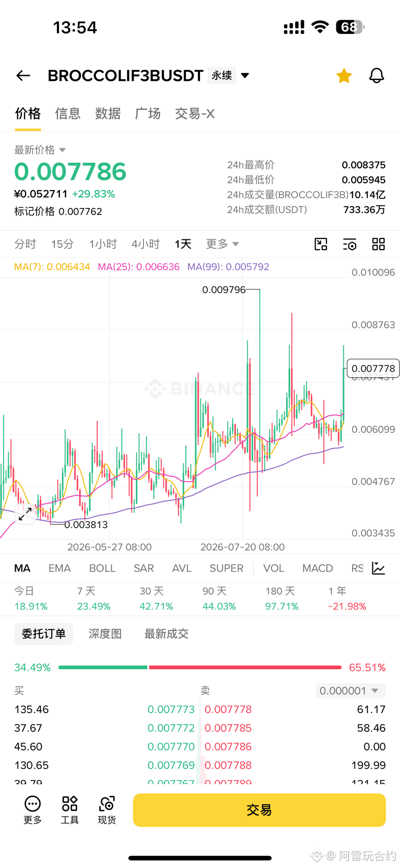Tap the MA(25) 0.006636 legend

pyautogui.click(x=139, y=267)
